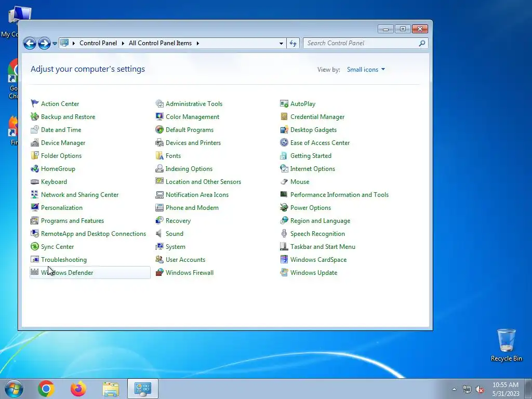Open the Personalization icon
Image resolution: width=532 pixels, height=399 pixels.
point(35,207)
